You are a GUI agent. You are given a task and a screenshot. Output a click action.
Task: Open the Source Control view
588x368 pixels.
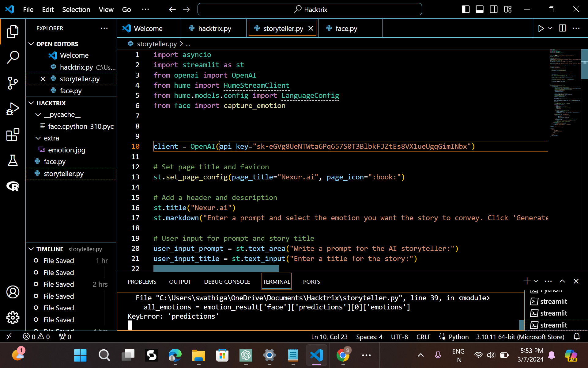(13, 83)
